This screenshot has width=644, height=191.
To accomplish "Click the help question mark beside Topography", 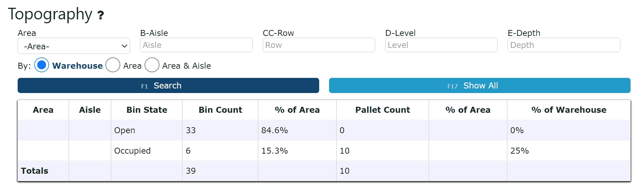I will click(x=101, y=15).
